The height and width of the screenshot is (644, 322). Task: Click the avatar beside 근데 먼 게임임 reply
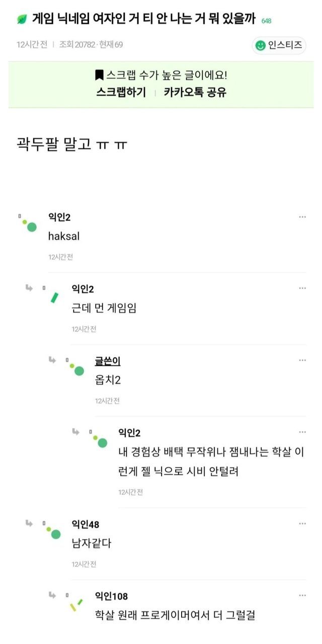(x=52, y=296)
